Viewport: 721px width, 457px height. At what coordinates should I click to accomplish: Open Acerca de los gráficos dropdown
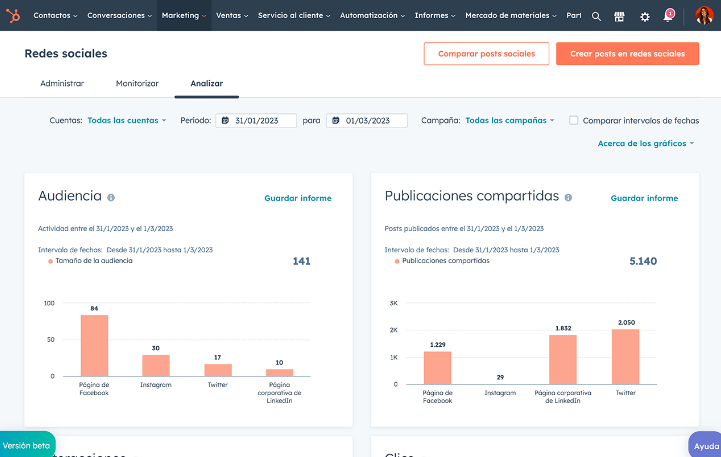(x=646, y=143)
